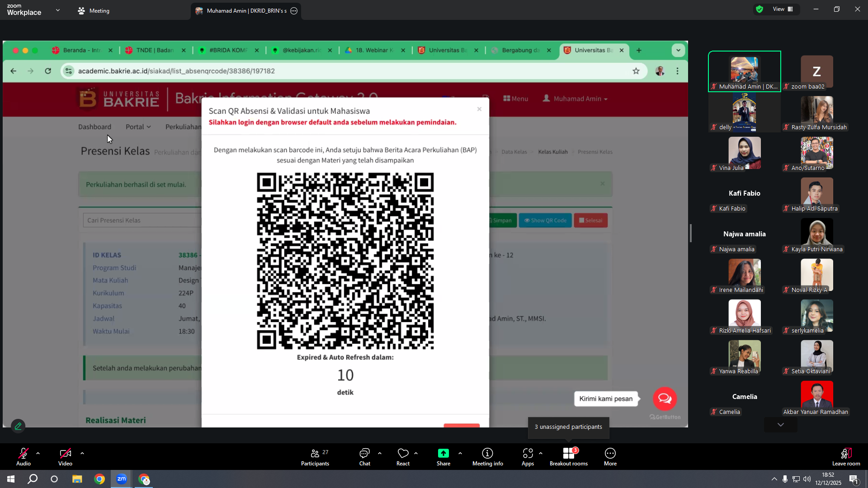Select the Vina Julia video thumbnail
Screen dimensions: 868x488
(x=744, y=153)
